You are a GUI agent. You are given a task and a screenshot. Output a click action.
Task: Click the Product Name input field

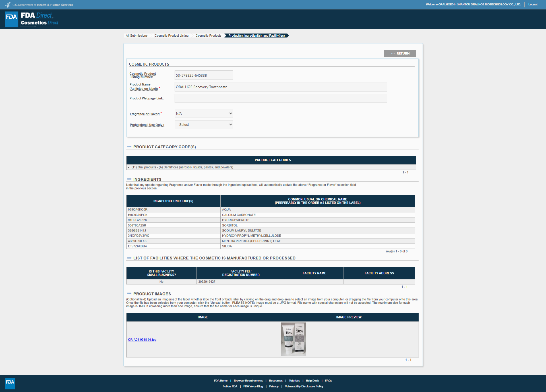coord(281,87)
